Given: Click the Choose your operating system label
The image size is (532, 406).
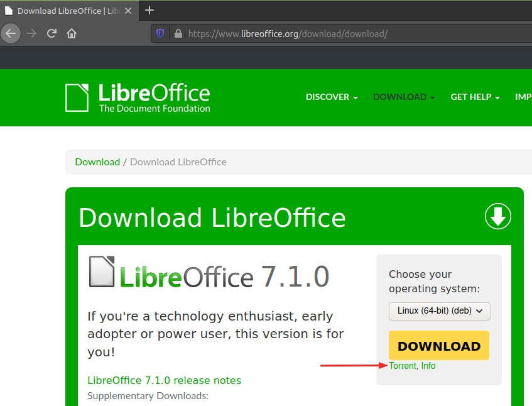Looking at the screenshot, I should [x=434, y=282].
